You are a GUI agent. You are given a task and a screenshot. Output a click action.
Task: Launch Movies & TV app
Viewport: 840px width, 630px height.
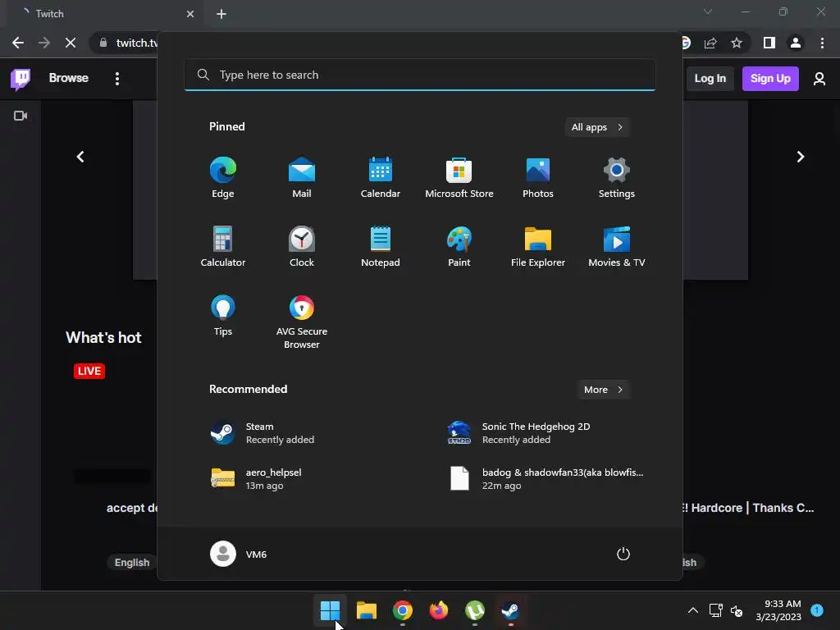pyautogui.click(x=617, y=246)
